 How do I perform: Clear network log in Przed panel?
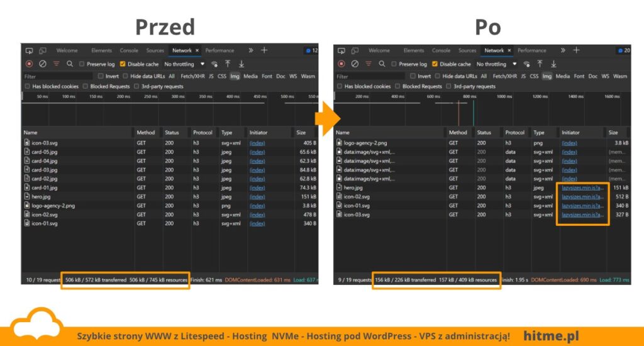tap(43, 64)
